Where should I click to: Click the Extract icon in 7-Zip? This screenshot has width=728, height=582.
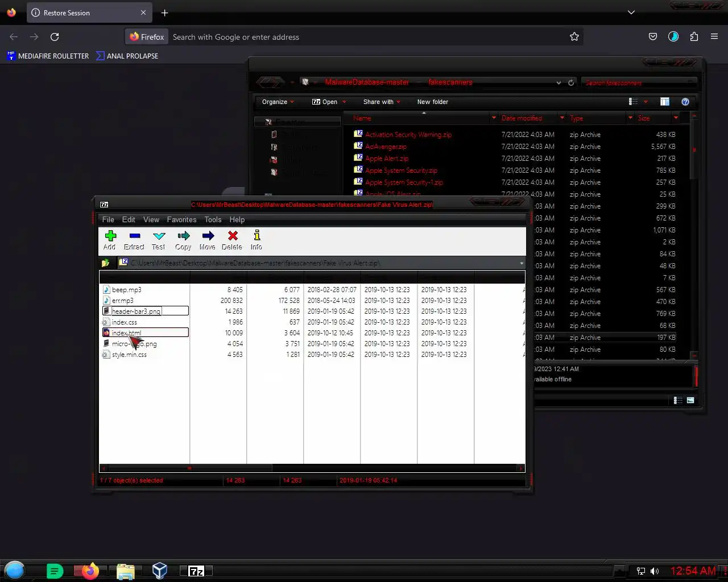[x=134, y=240]
